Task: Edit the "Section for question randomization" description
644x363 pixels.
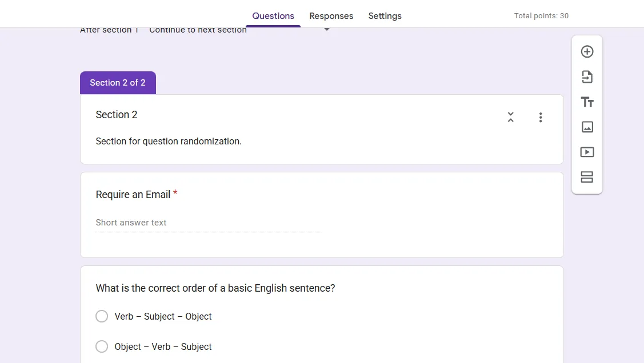Action: pyautogui.click(x=169, y=141)
